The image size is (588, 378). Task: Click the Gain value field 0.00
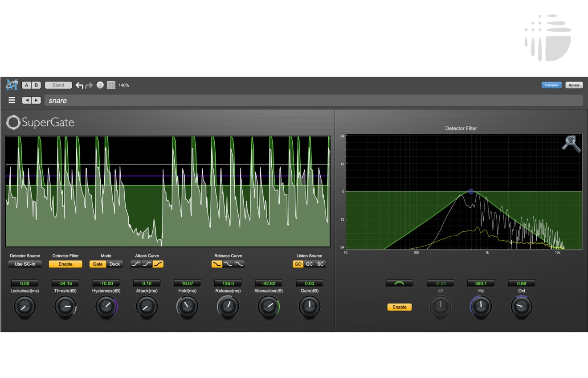coord(309,283)
